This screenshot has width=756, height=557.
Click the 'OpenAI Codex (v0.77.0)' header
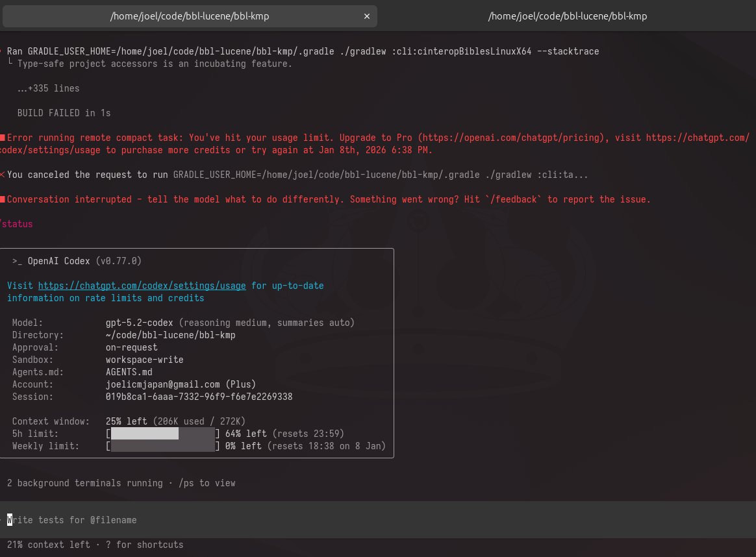(77, 261)
